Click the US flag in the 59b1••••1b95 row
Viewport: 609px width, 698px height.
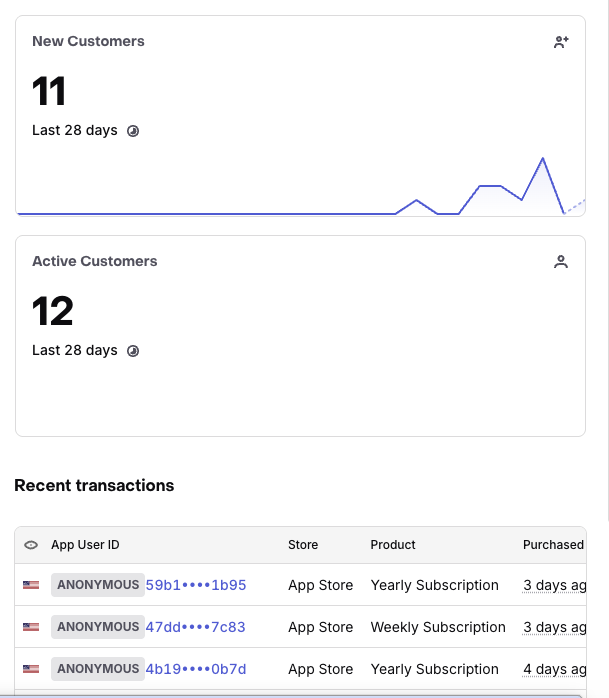(x=31, y=585)
